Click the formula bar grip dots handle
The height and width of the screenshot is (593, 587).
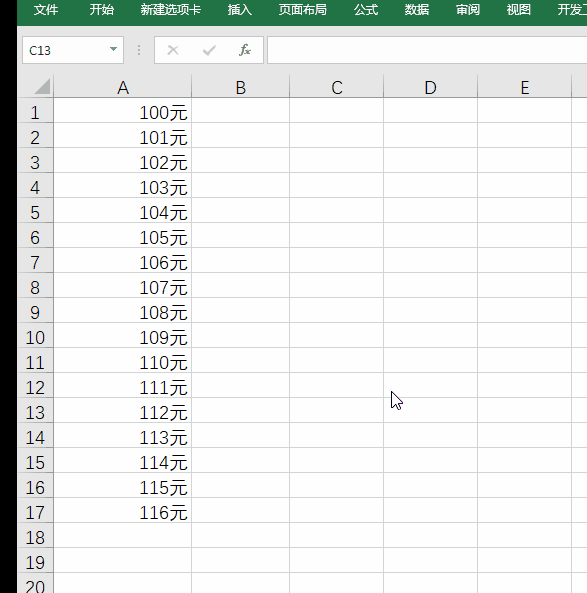(x=139, y=50)
